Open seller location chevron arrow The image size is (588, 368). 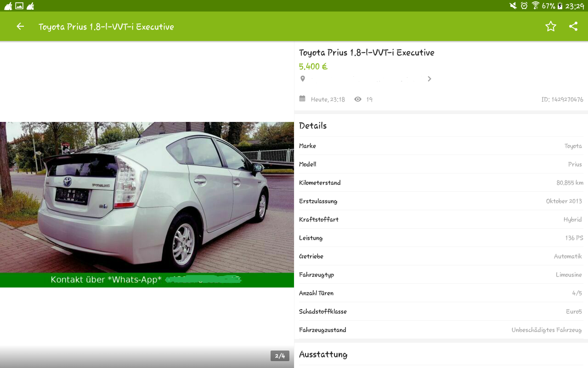[x=430, y=79]
